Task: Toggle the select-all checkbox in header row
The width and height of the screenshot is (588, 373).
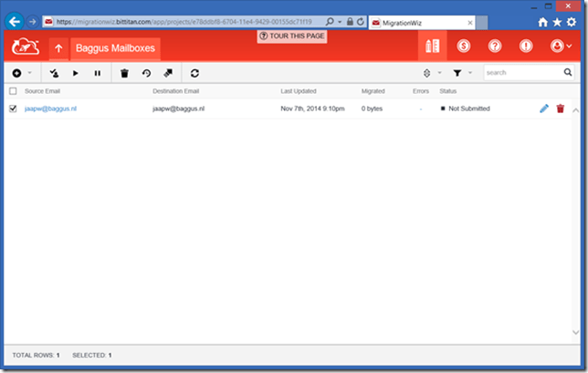Action: pyautogui.click(x=13, y=91)
